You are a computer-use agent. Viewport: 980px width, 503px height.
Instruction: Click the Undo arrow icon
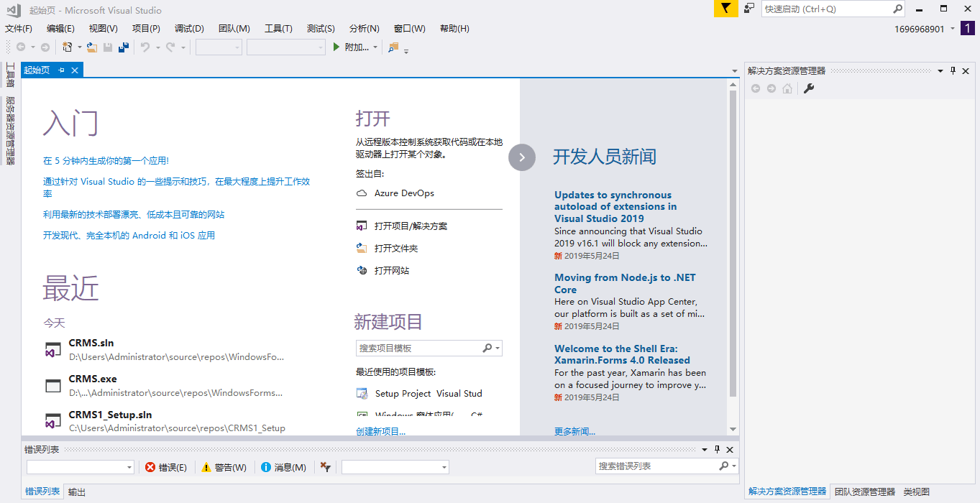click(x=145, y=47)
